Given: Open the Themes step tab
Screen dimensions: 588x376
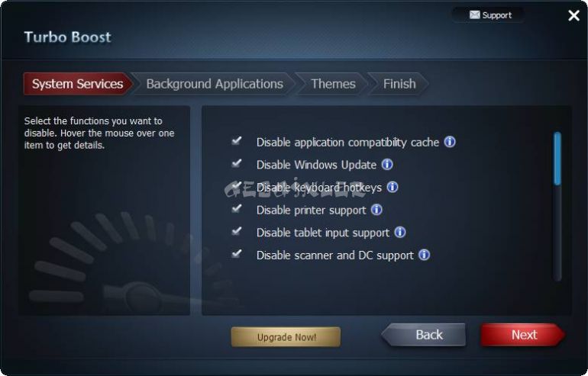Looking at the screenshot, I should click(333, 84).
